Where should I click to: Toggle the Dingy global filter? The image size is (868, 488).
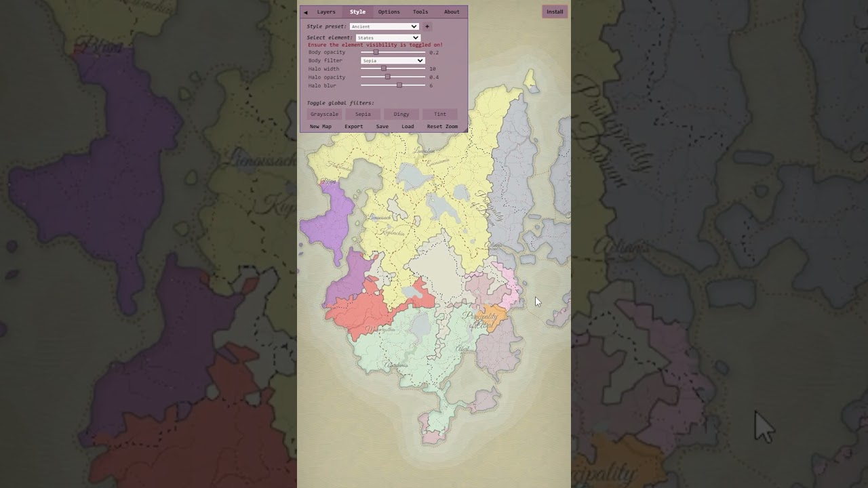tap(401, 115)
